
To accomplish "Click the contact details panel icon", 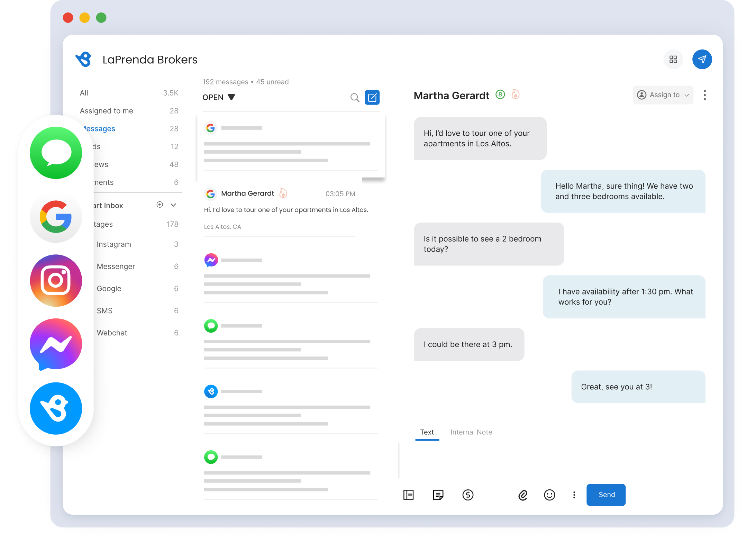I will [x=409, y=495].
